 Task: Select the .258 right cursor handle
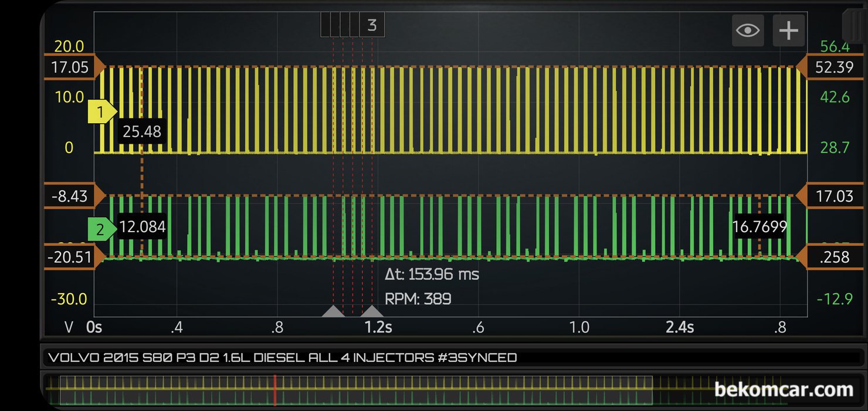point(832,256)
